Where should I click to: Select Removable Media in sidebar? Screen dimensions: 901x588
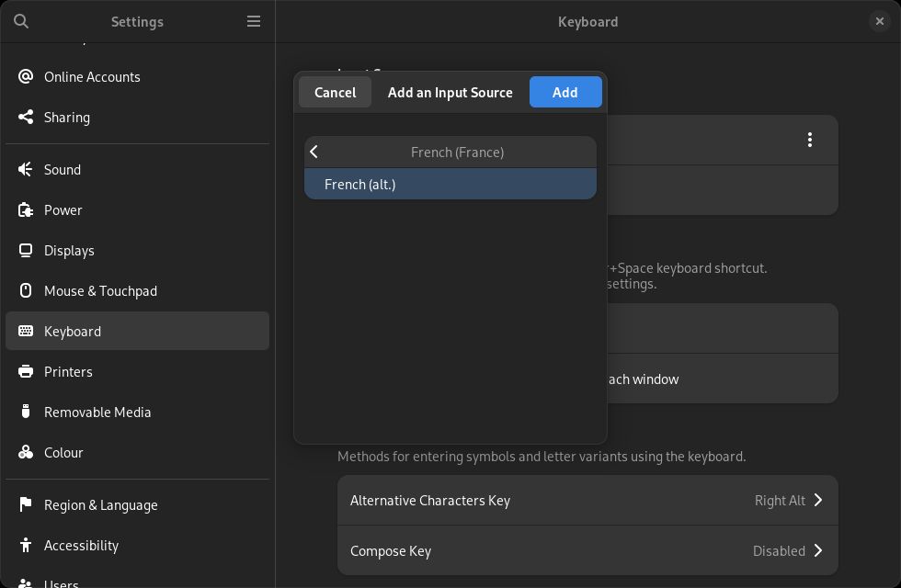click(97, 413)
